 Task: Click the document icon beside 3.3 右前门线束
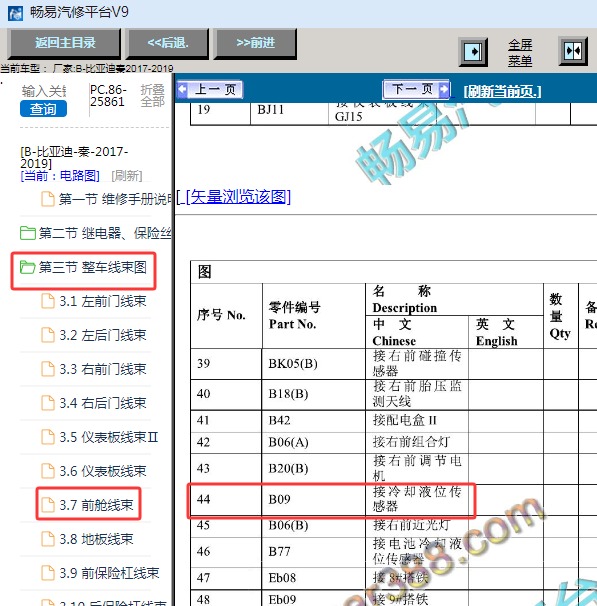click(x=48, y=369)
